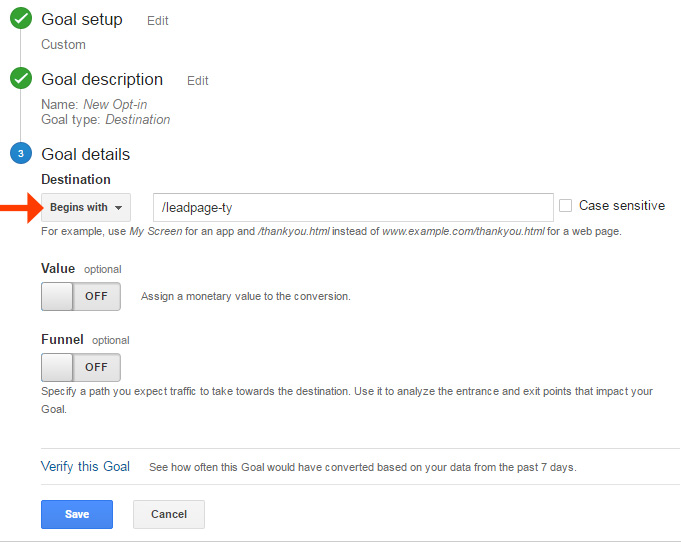Click the Goal setup green checkmark icon
This screenshot has width=681, height=543.
tap(20, 19)
